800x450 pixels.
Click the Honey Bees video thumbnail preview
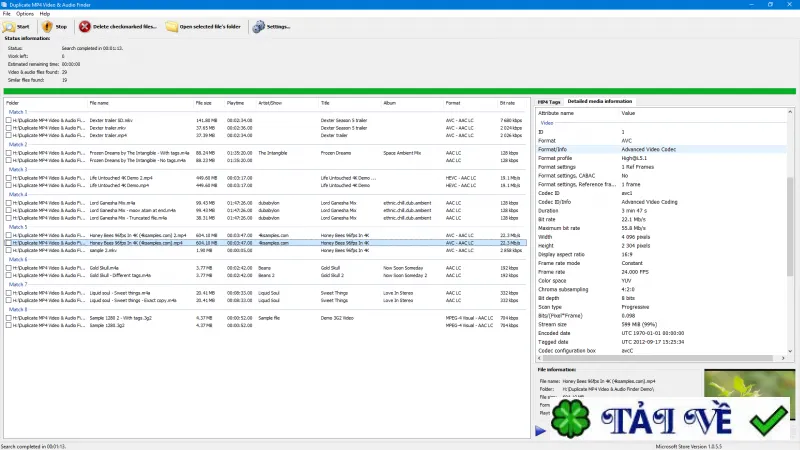[x=749, y=383]
